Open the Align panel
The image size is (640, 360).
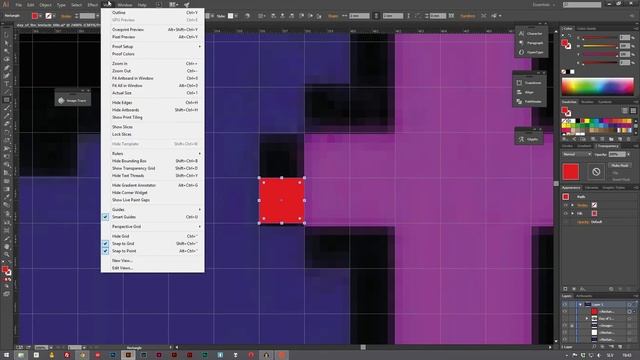pyautogui.click(x=529, y=92)
